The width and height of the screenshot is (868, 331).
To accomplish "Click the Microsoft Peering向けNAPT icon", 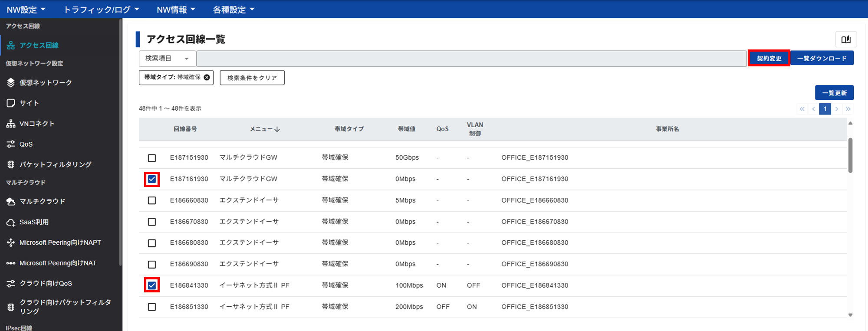I will click(x=11, y=243).
